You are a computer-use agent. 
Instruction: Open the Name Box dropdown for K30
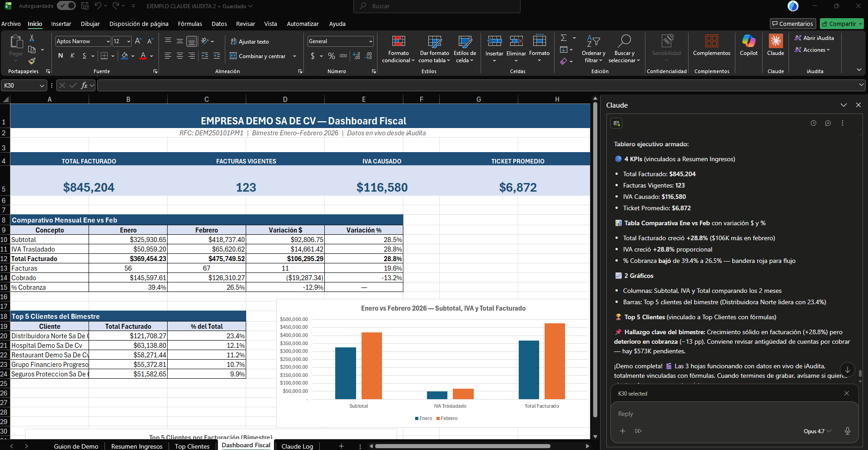(x=42, y=85)
